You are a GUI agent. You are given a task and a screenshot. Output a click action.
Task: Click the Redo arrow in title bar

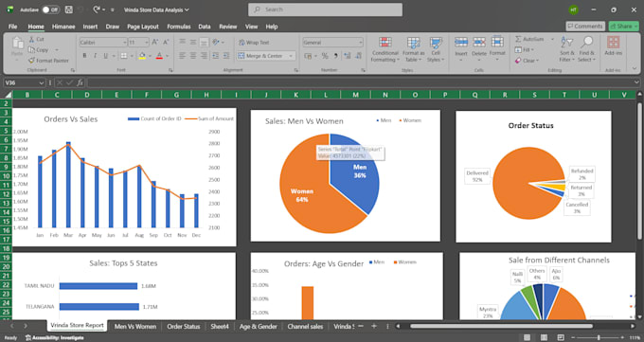tap(97, 9)
